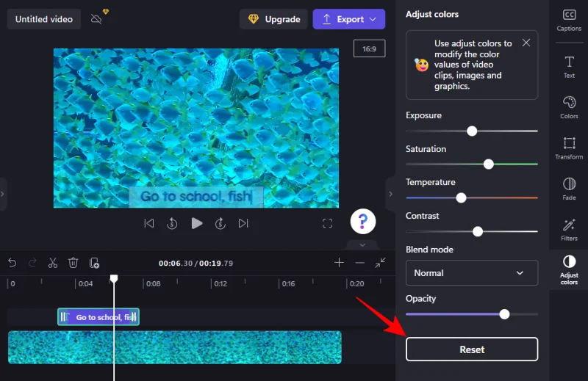588x381 pixels.
Task: Zoom out on the timeline
Action: pyautogui.click(x=359, y=263)
